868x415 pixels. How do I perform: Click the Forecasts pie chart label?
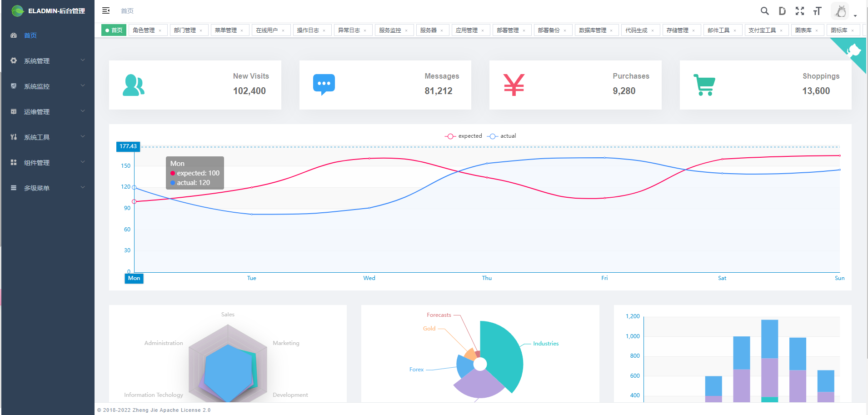[439, 315]
